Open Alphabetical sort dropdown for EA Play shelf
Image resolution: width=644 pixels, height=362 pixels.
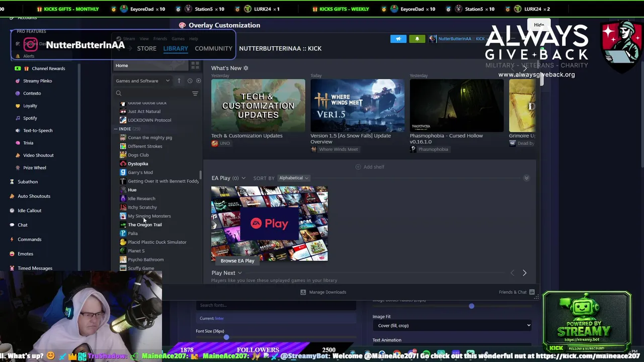point(294,178)
